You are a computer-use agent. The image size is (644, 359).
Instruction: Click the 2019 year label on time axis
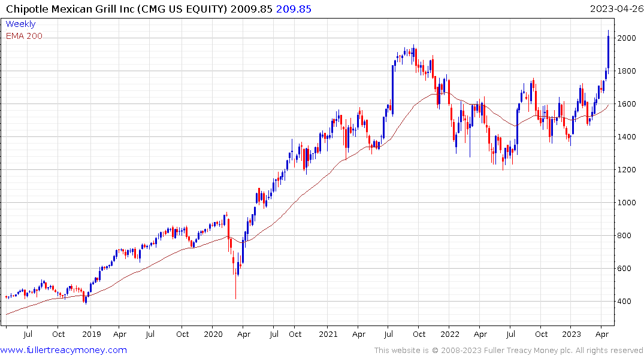coord(91,334)
